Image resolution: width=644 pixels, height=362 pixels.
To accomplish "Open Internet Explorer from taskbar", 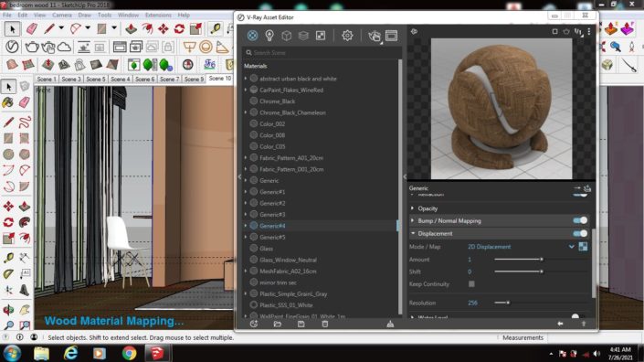I will pos(70,353).
